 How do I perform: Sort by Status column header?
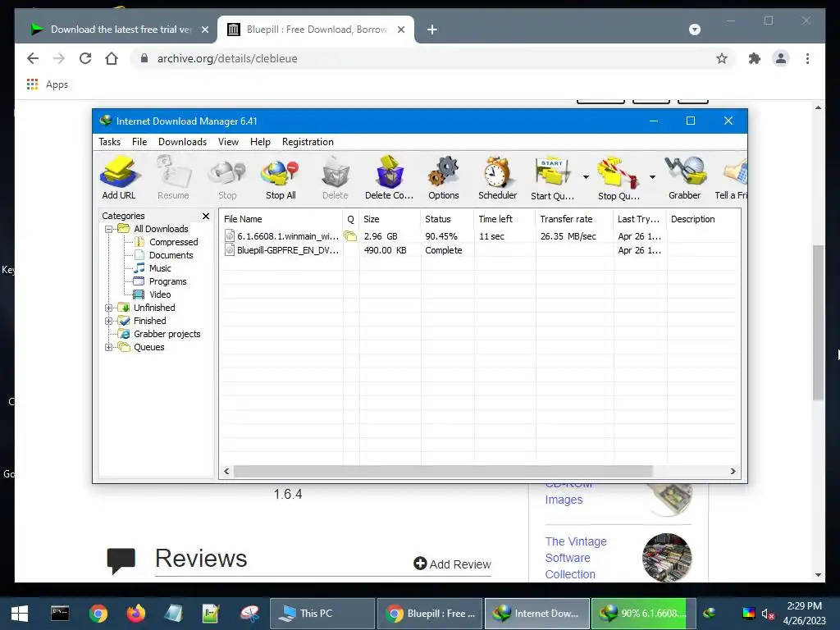(x=447, y=219)
